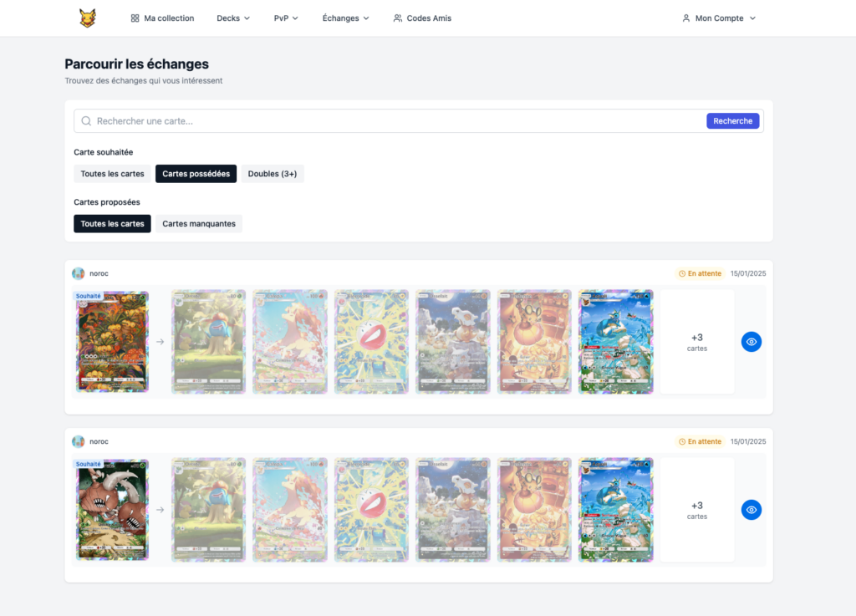Click noroc's avatar on the second trade
856x616 pixels.
(x=78, y=441)
